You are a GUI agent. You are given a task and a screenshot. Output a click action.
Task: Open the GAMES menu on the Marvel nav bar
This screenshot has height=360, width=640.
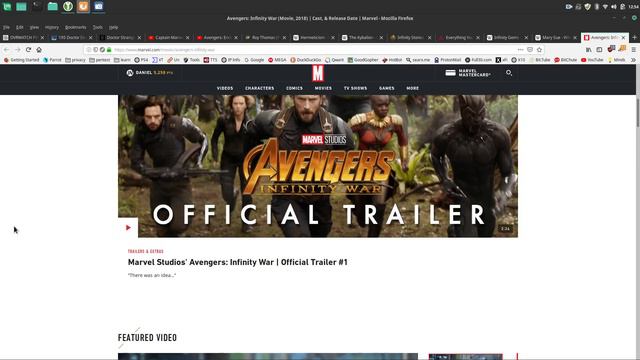click(x=387, y=88)
